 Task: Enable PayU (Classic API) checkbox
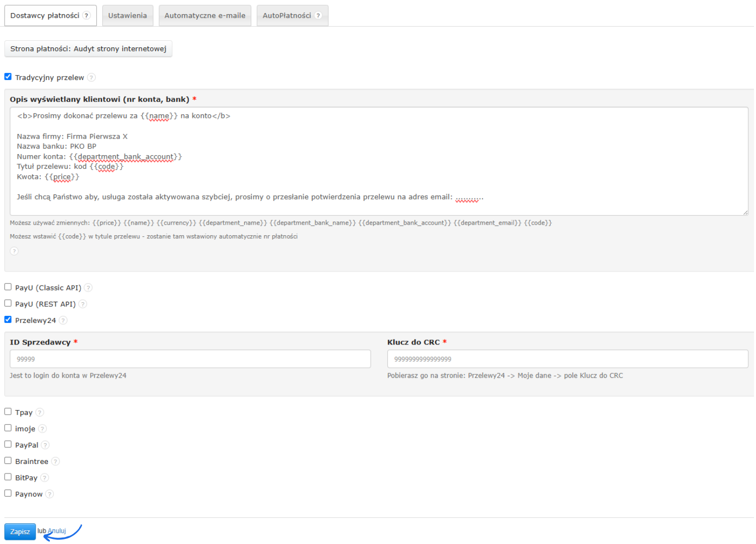coord(8,287)
